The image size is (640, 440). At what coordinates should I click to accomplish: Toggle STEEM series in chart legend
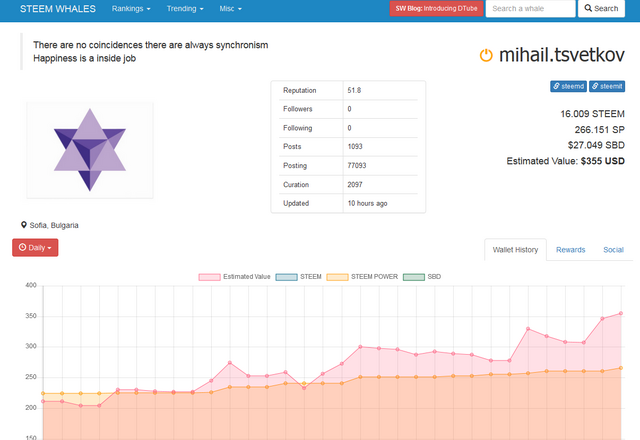click(298, 277)
